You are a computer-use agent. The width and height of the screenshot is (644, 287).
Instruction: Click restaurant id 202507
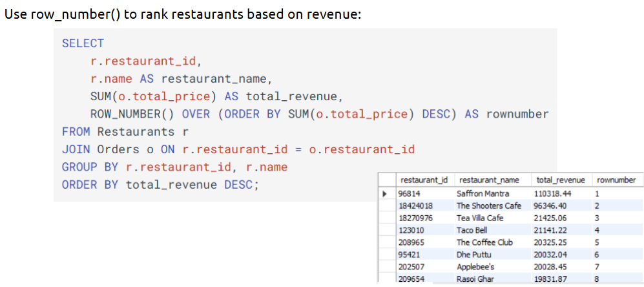[x=411, y=267]
